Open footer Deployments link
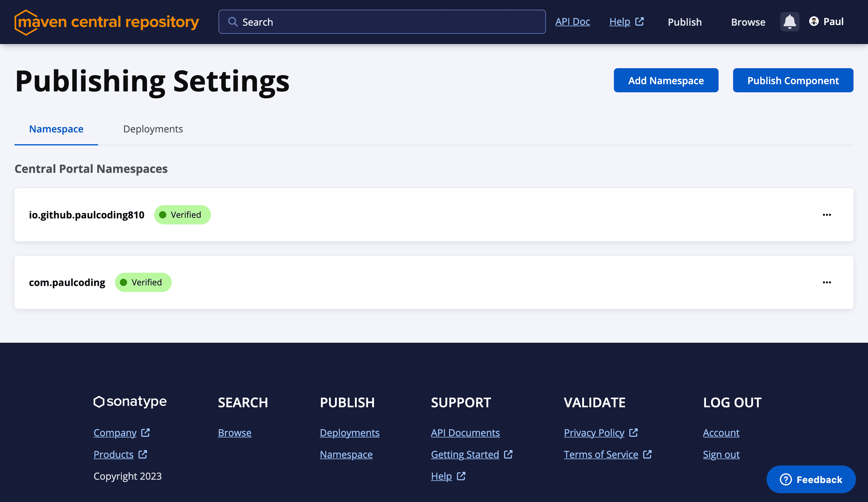868x502 pixels. (x=349, y=433)
